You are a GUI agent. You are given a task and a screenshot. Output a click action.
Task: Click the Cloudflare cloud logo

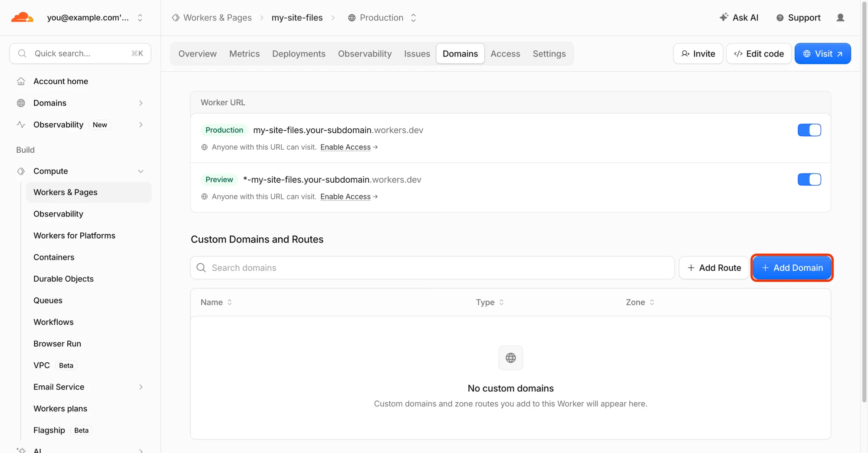[x=22, y=17]
